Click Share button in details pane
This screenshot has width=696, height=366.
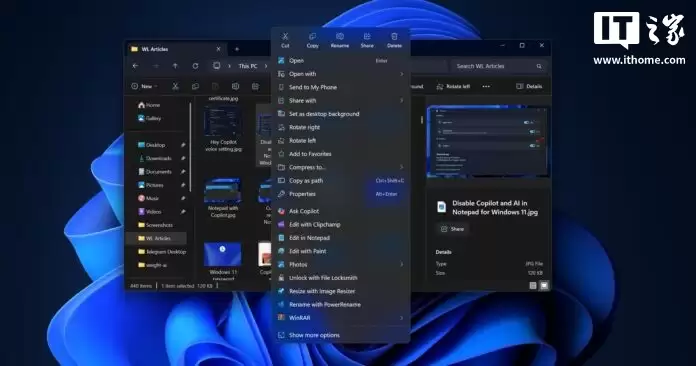[452, 229]
